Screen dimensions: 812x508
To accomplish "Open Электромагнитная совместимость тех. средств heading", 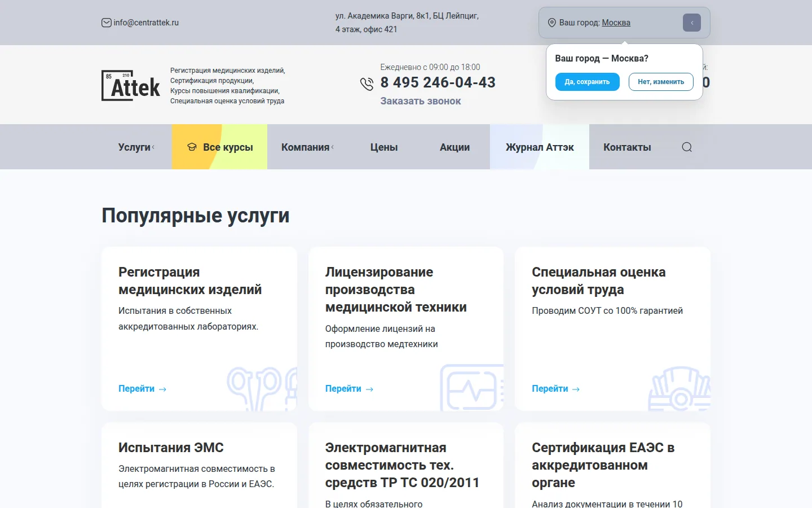I will point(402,465).
